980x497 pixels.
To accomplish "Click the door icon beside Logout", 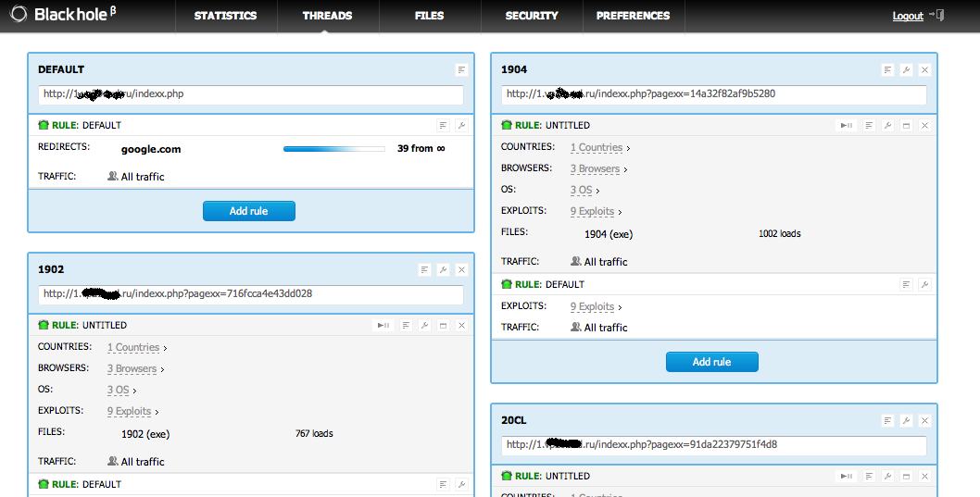I will 938,15.
